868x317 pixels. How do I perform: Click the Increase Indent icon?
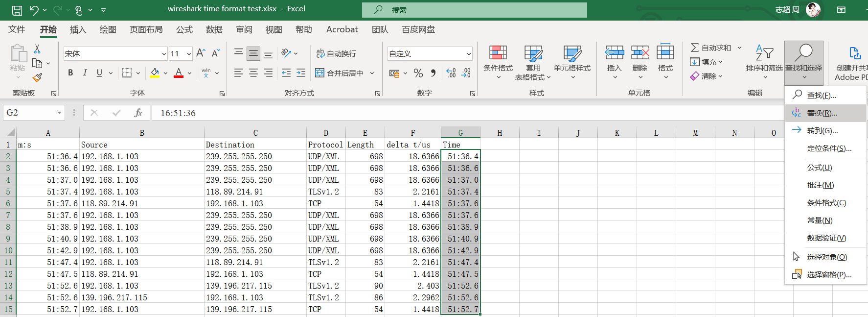coord(301,73)
